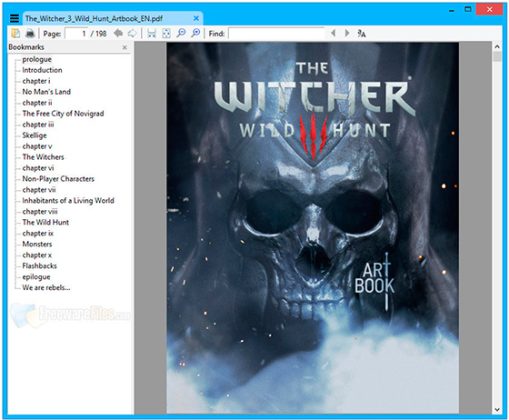Jump to 'chapter i' bookmark
Viewport: 509px width, 420px height.
(x=36, y=81)
